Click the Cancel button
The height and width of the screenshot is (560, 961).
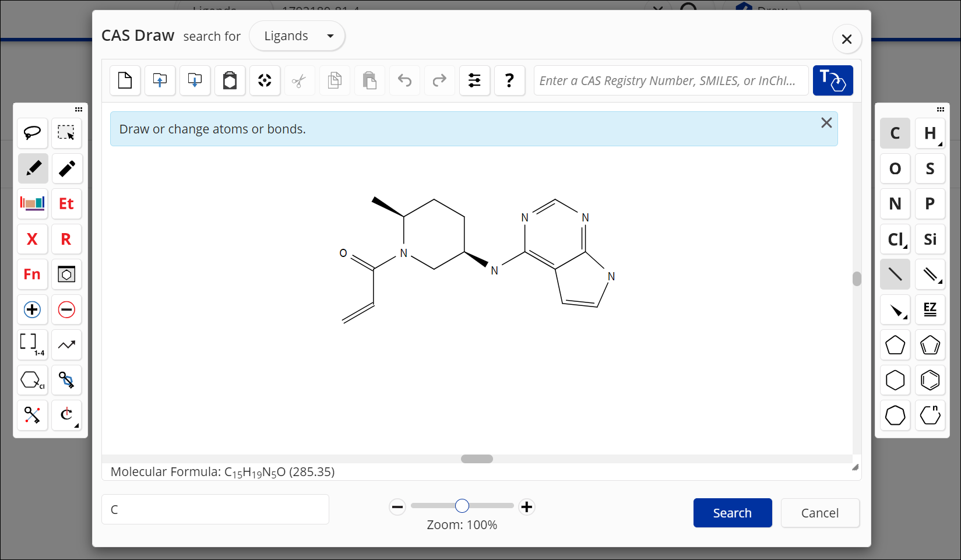coord(819,513)
